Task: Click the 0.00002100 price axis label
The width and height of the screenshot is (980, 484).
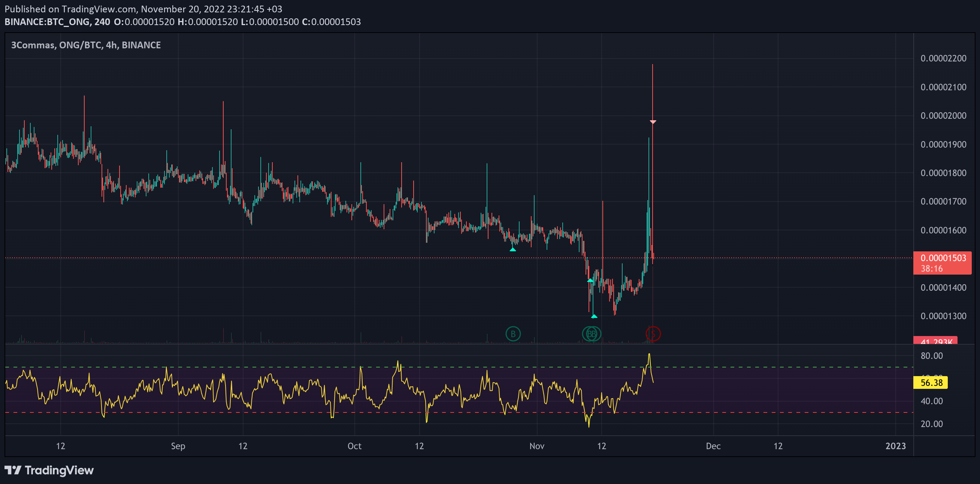Action: click(x=943, y=87)
